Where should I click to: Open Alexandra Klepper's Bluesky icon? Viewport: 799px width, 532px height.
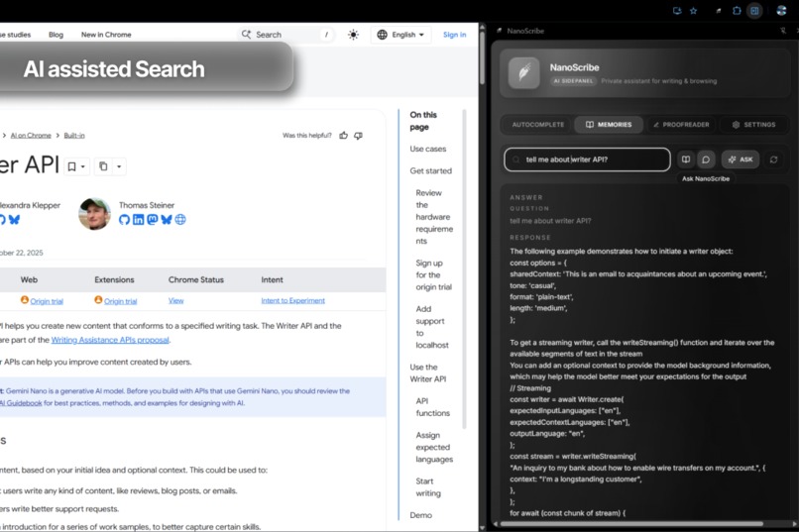click(x=14, y=219)
